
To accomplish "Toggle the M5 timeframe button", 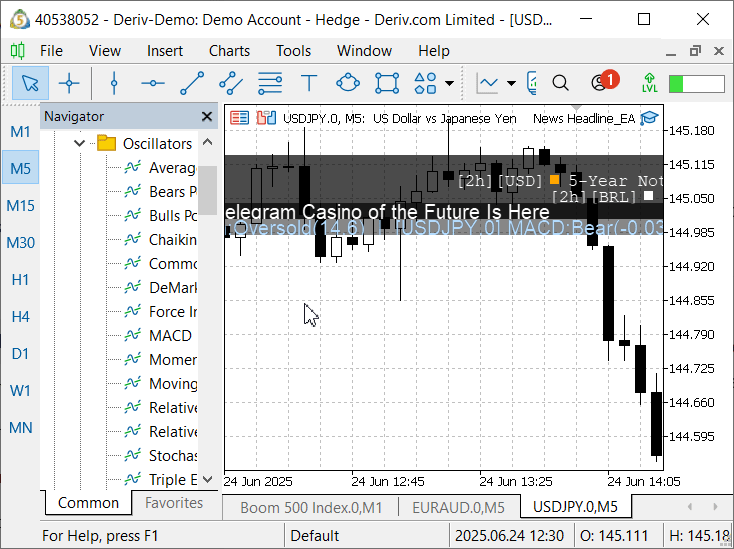I will (x=20, y=168).
